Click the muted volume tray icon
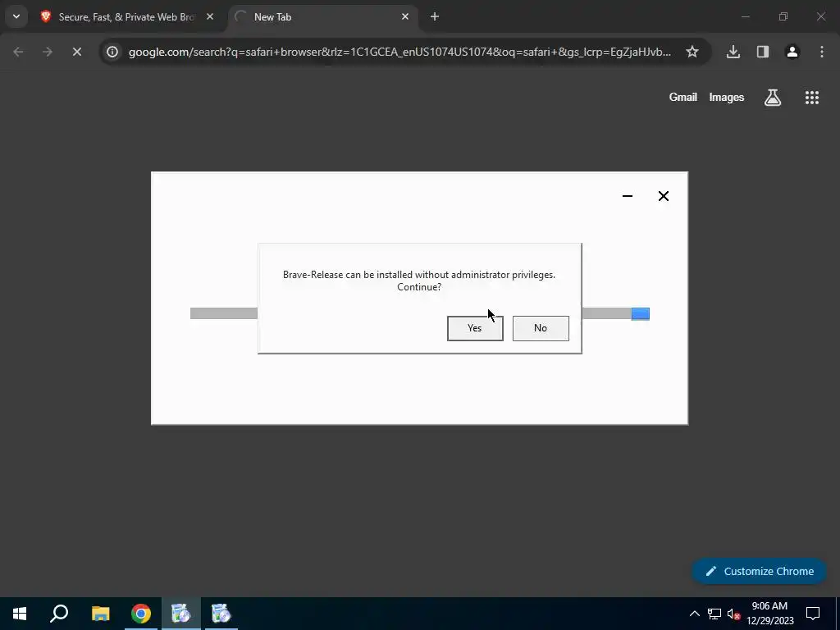This screenshot has width=840, height=630. pyautogui.click(x=733, y=614)
